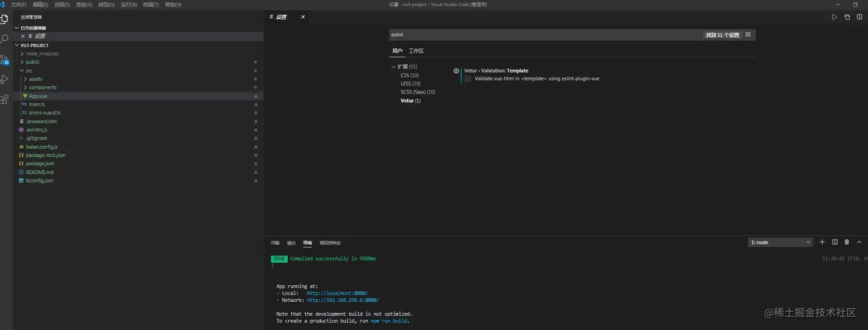
Task: Toggle Validate vue-html template checkbox
Action: 468,79
